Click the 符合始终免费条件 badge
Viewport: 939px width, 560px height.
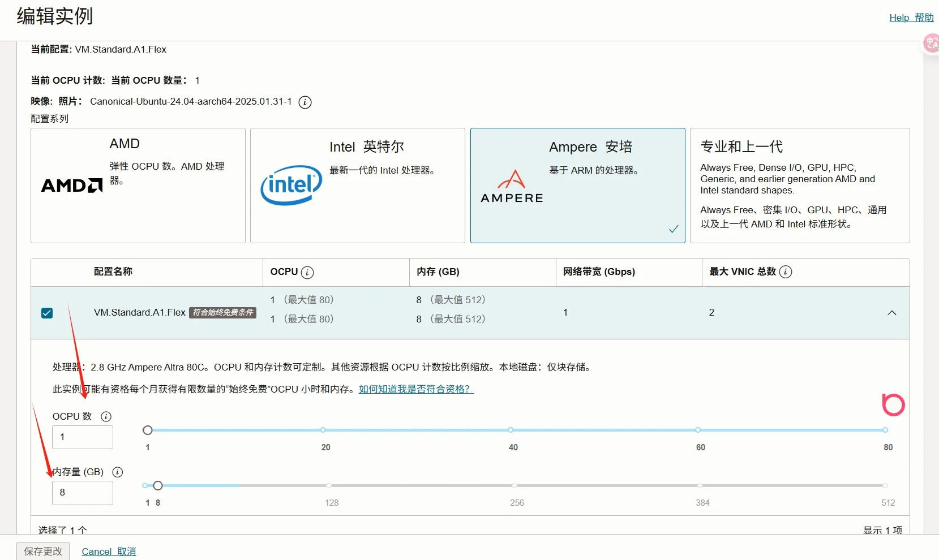222,312
